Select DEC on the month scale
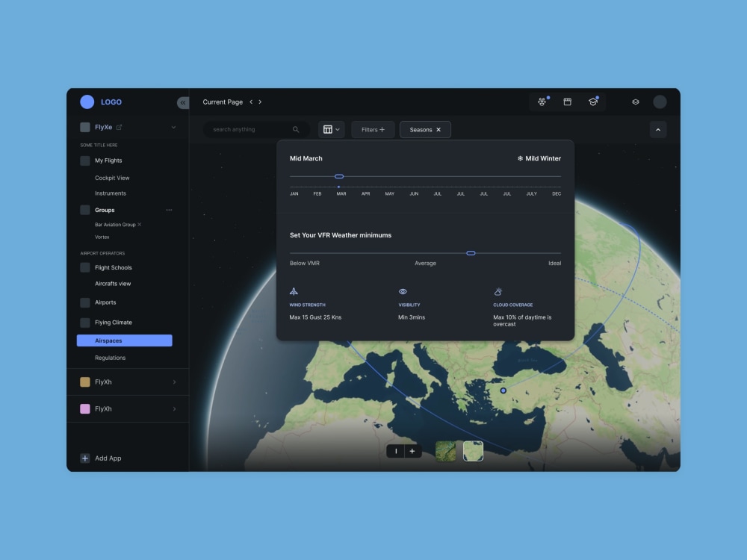The height and width of the screenshot is (560, 747). [557, 194]
